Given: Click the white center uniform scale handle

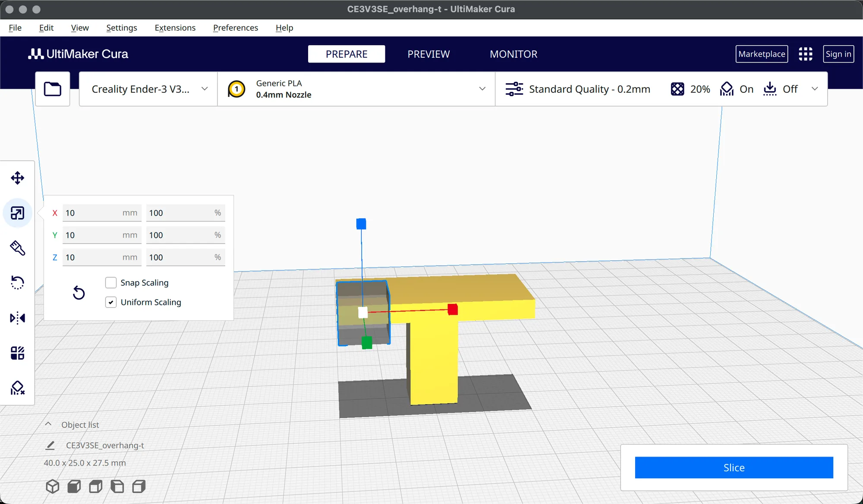Looking at the screenshot, I should click(x=363, y=312).
